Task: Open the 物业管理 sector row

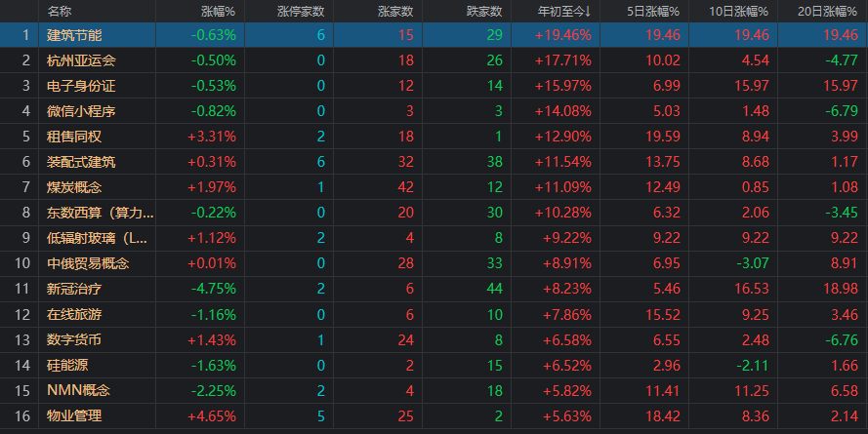Action: click(434, 415)
